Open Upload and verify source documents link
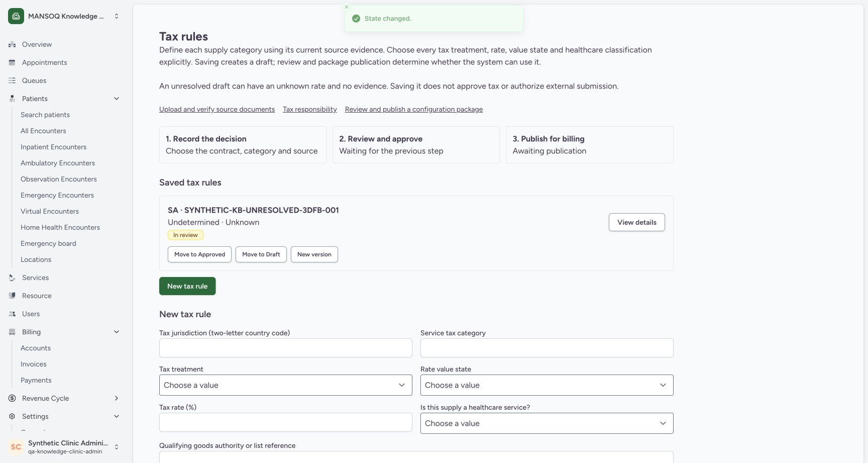Image resolution: width=868 pixels, height=463 pixels. click(x=217, y=109)
